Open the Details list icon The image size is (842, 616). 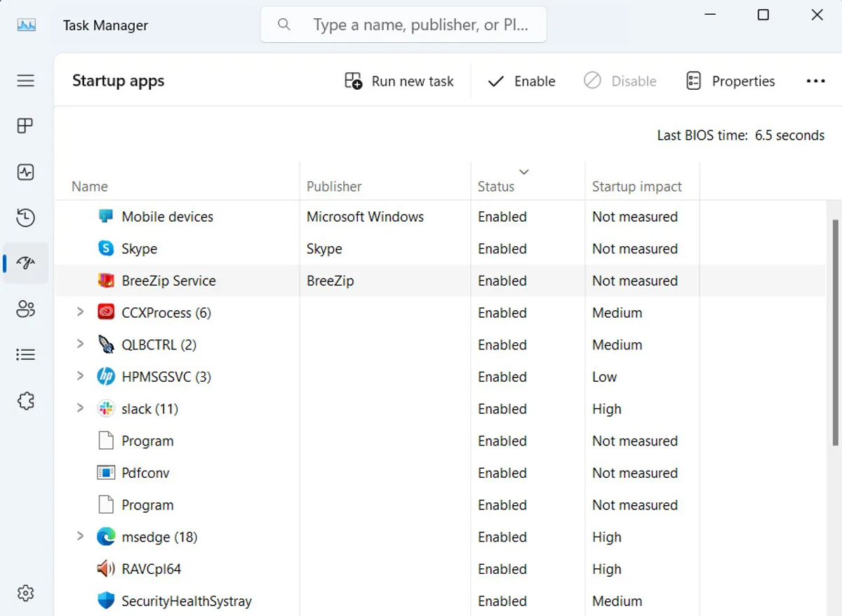point(26,355)
